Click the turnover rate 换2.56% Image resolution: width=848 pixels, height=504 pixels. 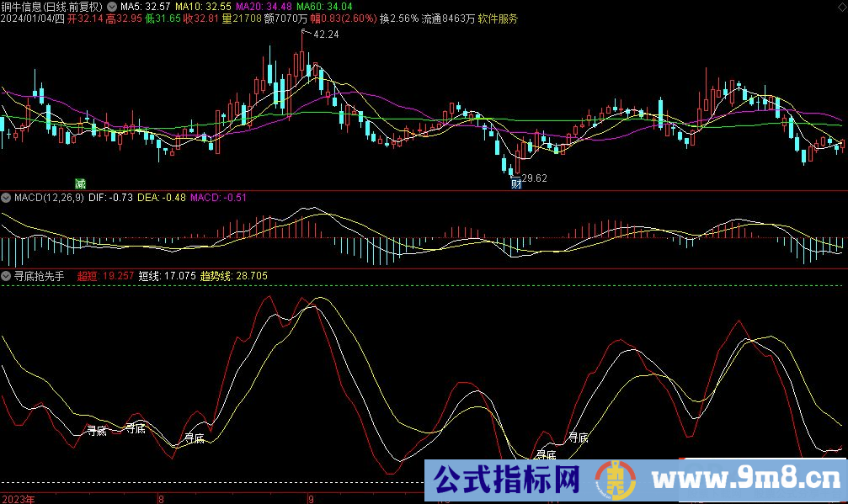[399, 19]
